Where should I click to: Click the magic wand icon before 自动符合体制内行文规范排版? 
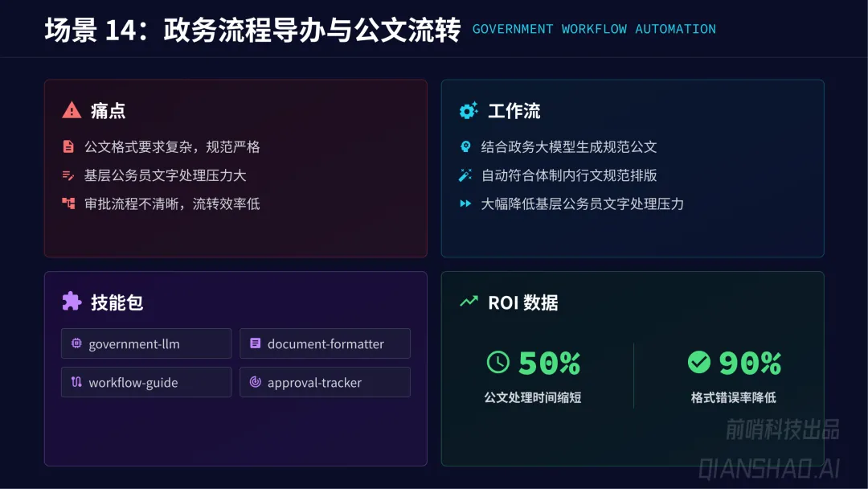point(465,175)
